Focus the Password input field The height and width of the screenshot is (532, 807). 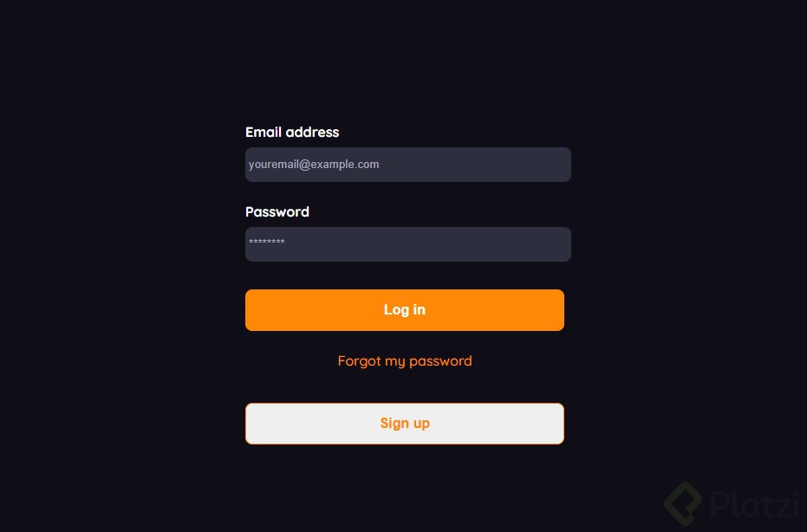pyautogui.click(x=407, y=244)
